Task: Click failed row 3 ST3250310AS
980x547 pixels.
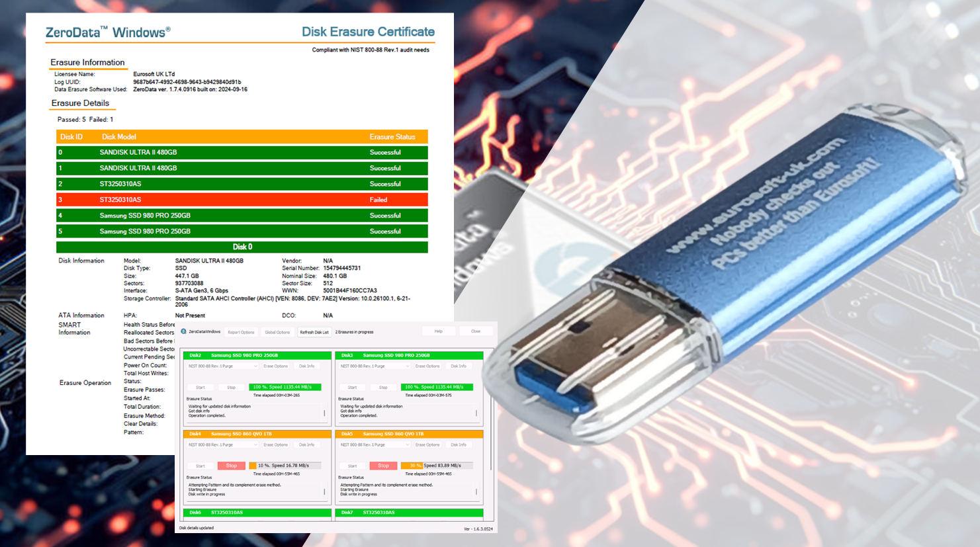Action: tap(242, 200)
